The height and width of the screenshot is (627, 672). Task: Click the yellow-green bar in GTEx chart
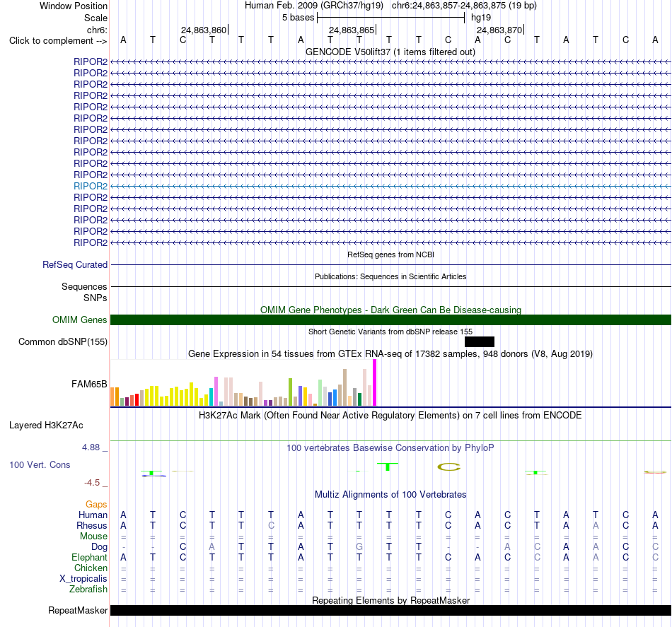[x=290, y=392]
